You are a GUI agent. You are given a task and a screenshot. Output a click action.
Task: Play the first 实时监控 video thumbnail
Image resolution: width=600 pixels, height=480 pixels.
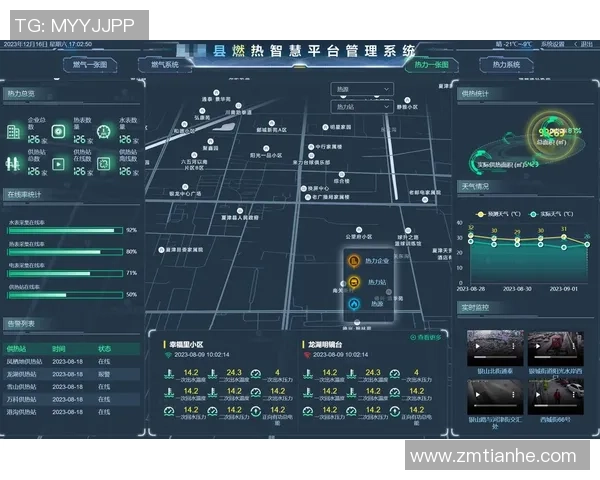[x=494, y=349]
